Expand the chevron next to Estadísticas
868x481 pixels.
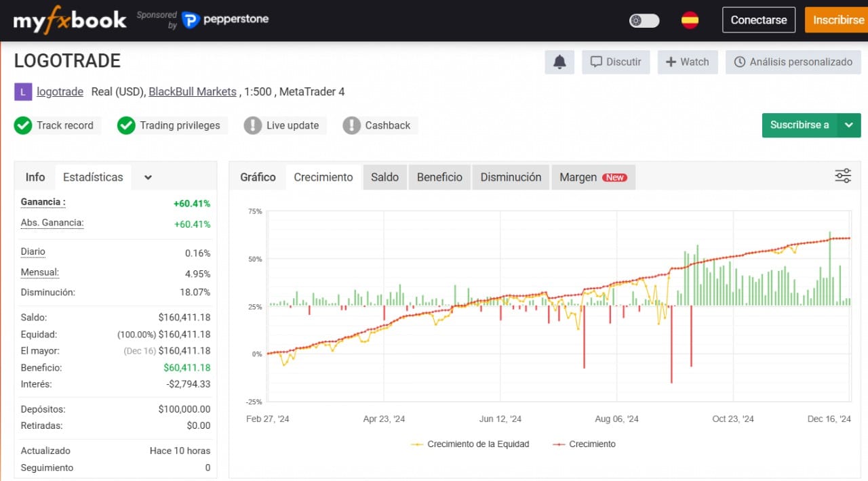click(x=148, y=177)
